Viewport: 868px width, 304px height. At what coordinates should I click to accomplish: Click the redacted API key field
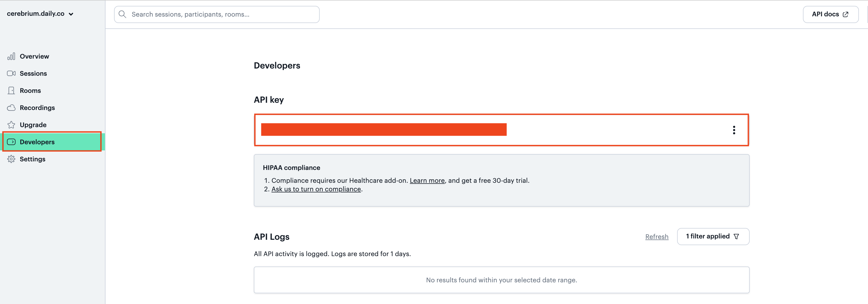tap(383, 130)
